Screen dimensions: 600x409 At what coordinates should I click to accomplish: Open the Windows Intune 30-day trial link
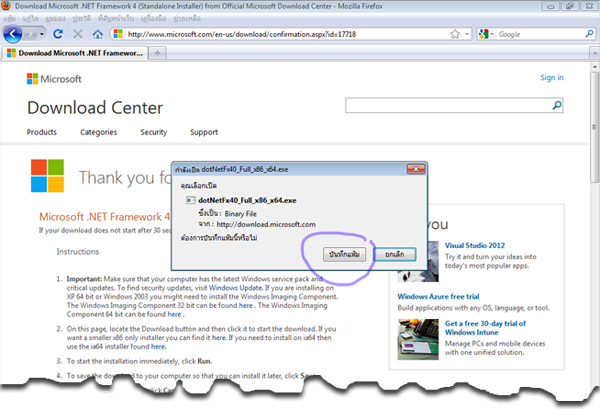(x=485, y=328)
